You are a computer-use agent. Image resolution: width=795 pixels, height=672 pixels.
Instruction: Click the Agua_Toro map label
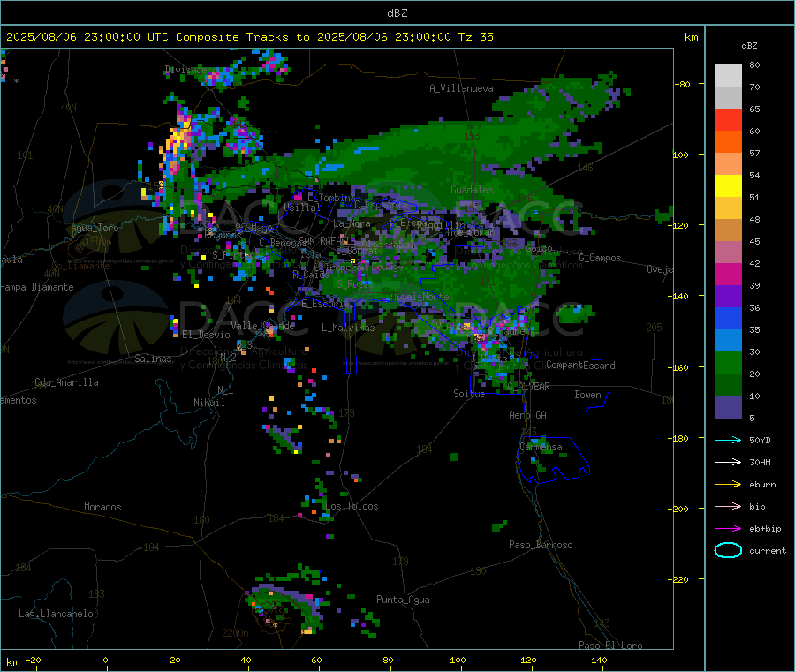pos(95,228)
